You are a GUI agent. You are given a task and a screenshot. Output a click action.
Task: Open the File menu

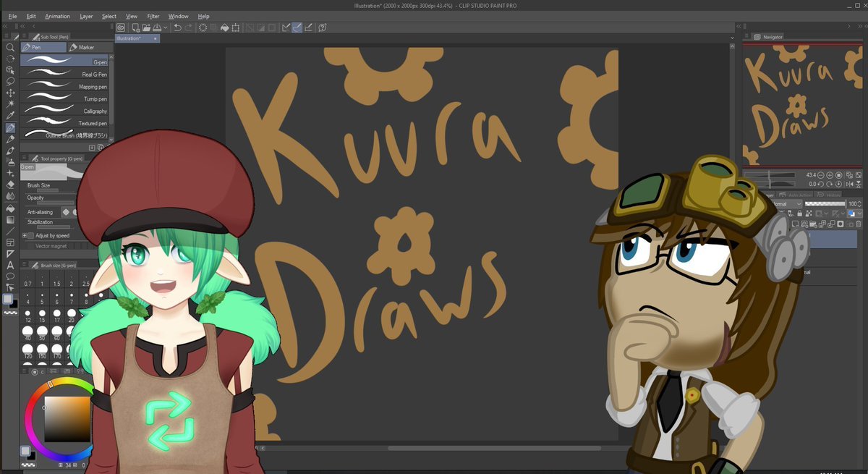12,16
